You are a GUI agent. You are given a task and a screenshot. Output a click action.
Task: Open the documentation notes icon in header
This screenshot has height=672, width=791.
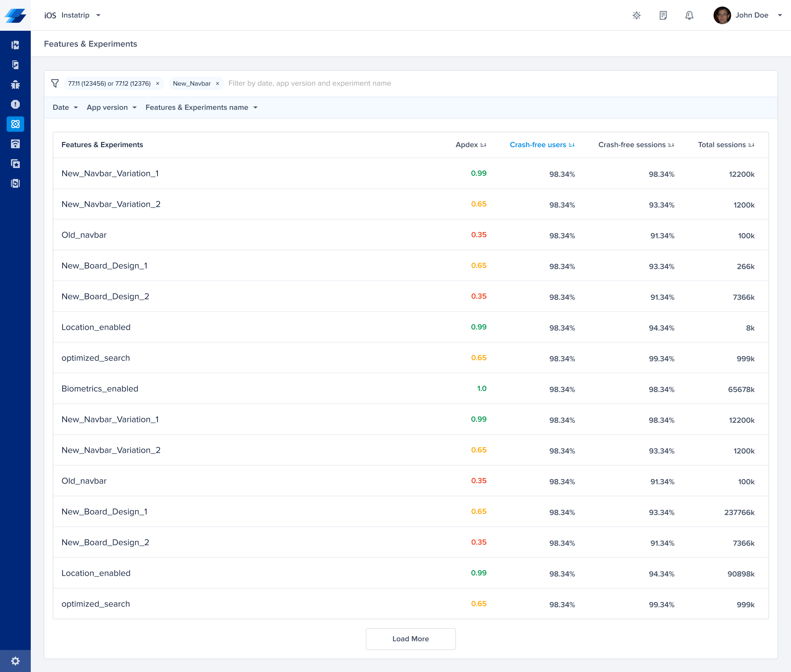pos(663,15)
